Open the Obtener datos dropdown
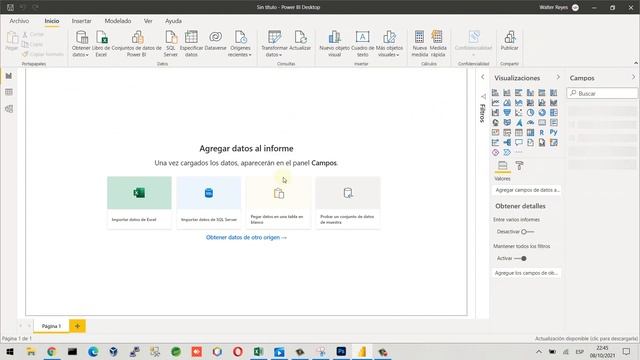 [x=81, y=44]
